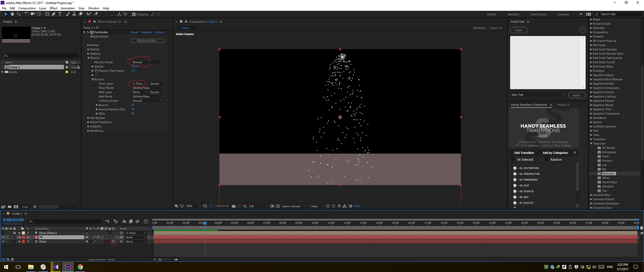The width and height of the screenshot is (644, 272).
Task: Click Toggle Switches / Modes button
Action: [x=101, y=260]
